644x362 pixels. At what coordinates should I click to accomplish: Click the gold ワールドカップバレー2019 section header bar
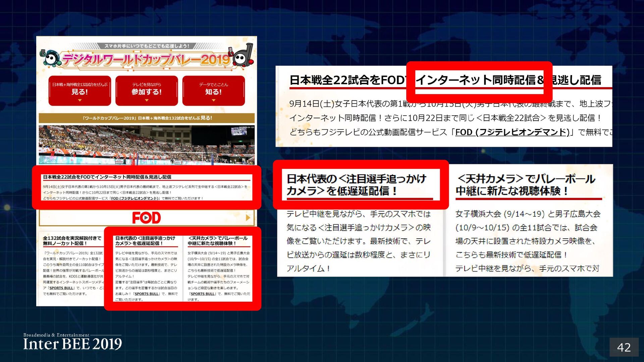(147, 118)
